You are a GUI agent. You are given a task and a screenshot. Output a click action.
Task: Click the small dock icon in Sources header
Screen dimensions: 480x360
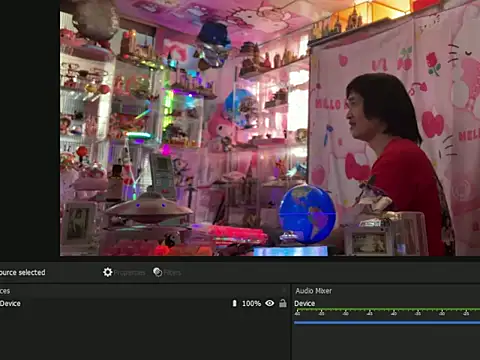tap(284, 290)
